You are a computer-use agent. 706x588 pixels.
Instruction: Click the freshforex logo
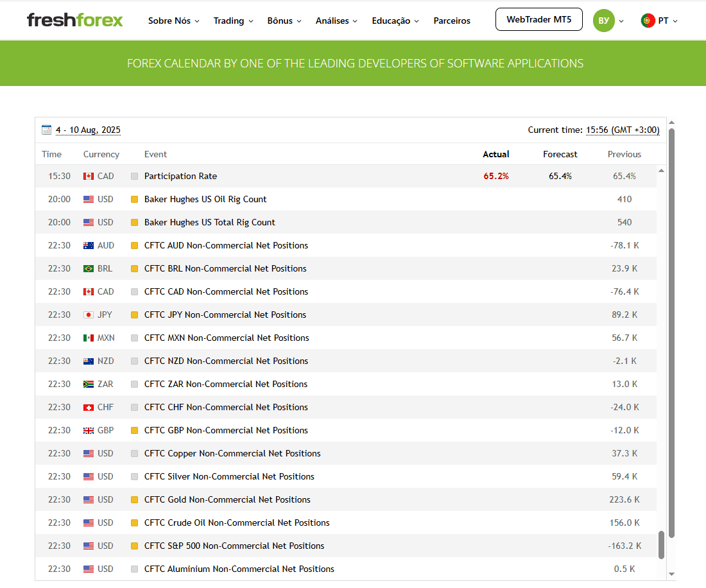click(x=74, y=20)
